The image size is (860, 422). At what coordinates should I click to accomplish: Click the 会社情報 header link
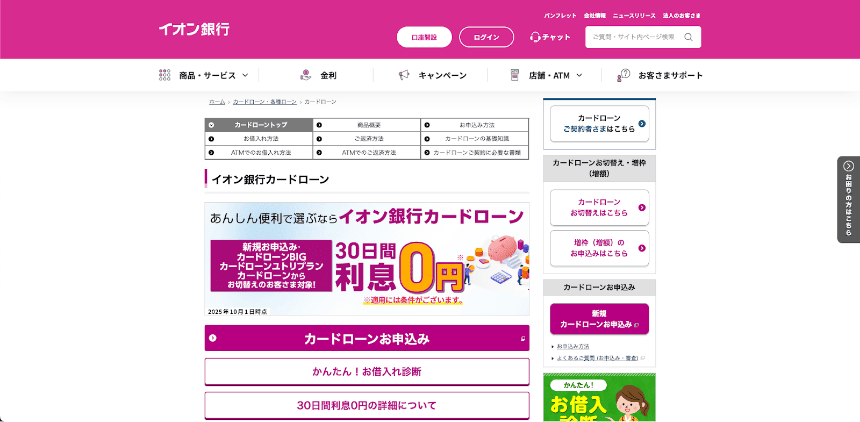(595, 16)
